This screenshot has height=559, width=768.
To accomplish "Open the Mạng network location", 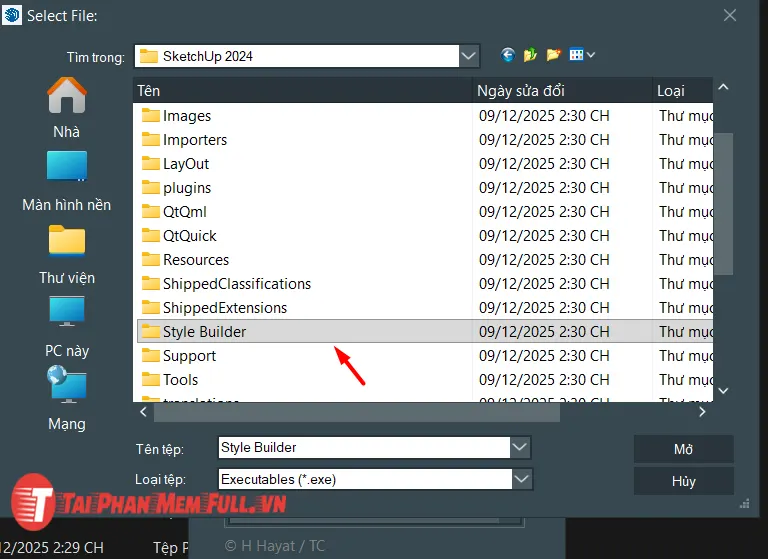I will tap(67, 399).
